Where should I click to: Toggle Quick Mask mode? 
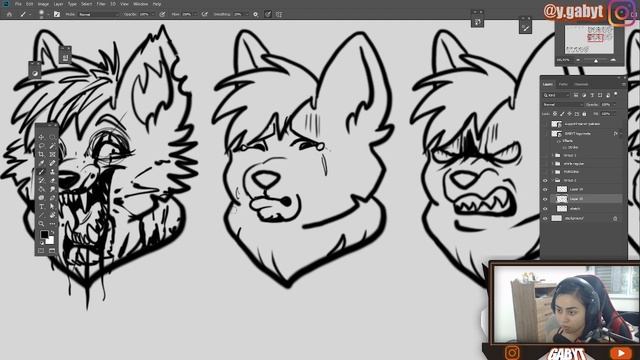coord(41,250)
